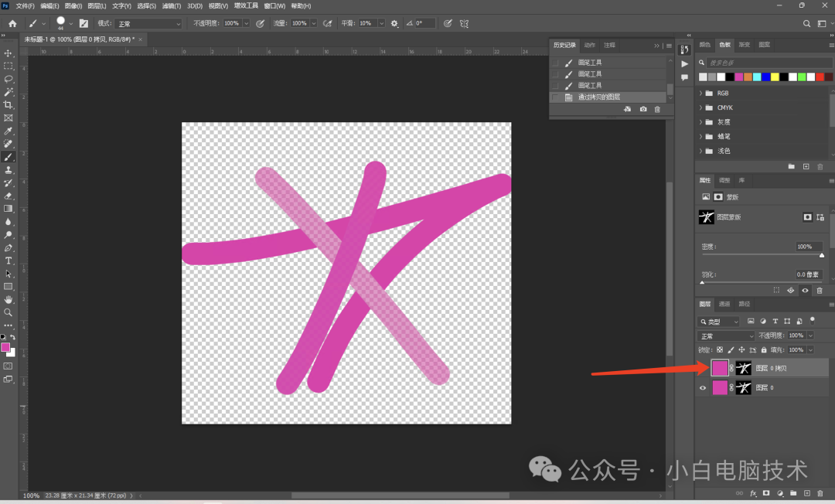Toggle pressure for opacity icon
The width and height of the screenshot is (835, 504).
pos(260,23)
